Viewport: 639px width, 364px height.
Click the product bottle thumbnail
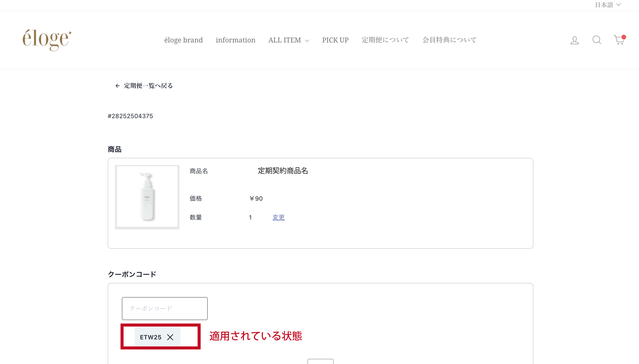147,197
